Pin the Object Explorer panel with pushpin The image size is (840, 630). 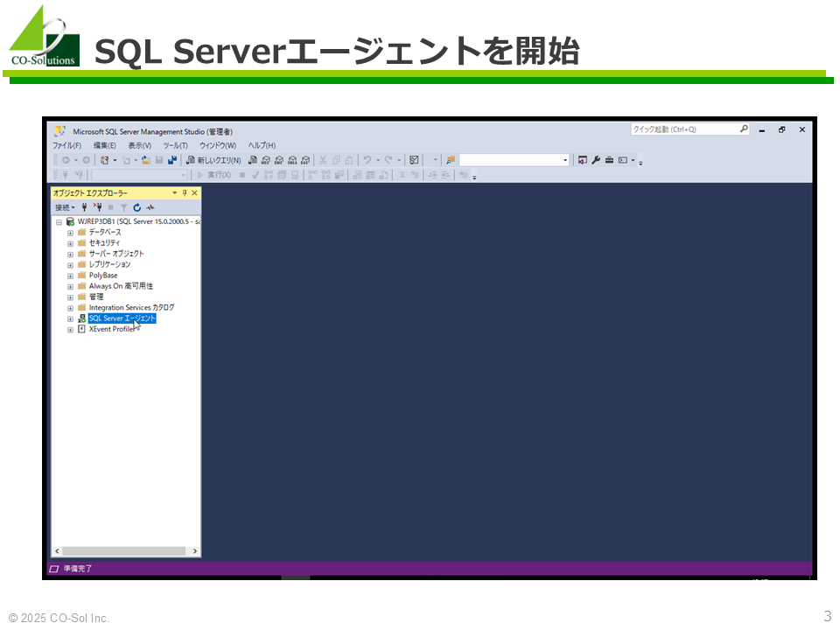click(185, 192)
